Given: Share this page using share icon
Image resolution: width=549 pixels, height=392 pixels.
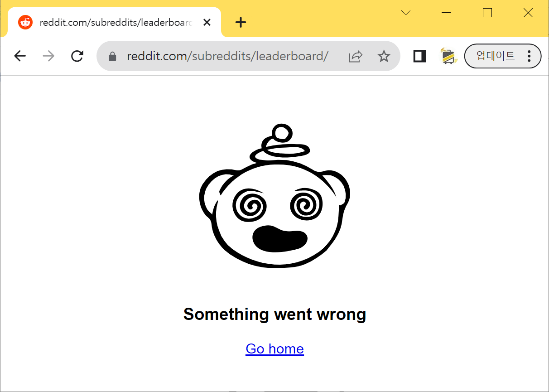Looking at the screenshot, I should (x=356, y=56).
